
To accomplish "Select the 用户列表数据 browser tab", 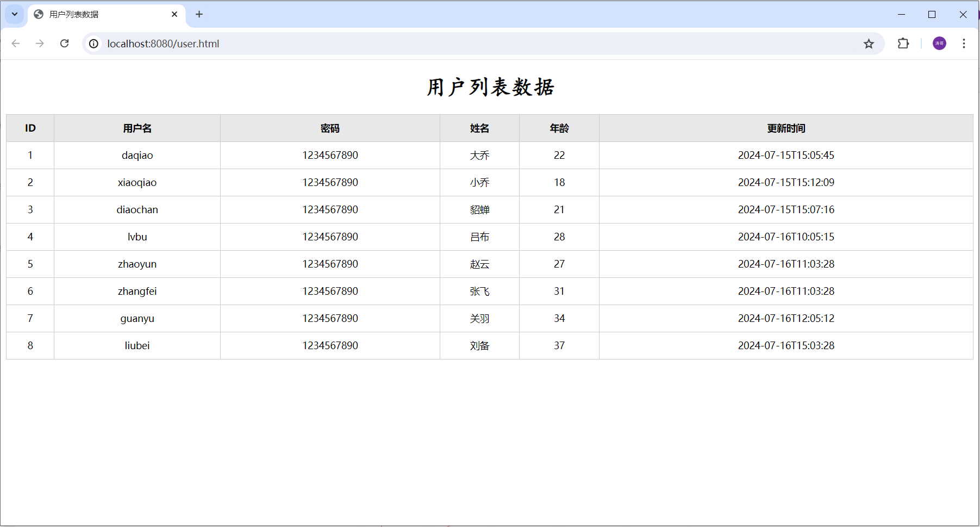I will click(x=107, y=14).
